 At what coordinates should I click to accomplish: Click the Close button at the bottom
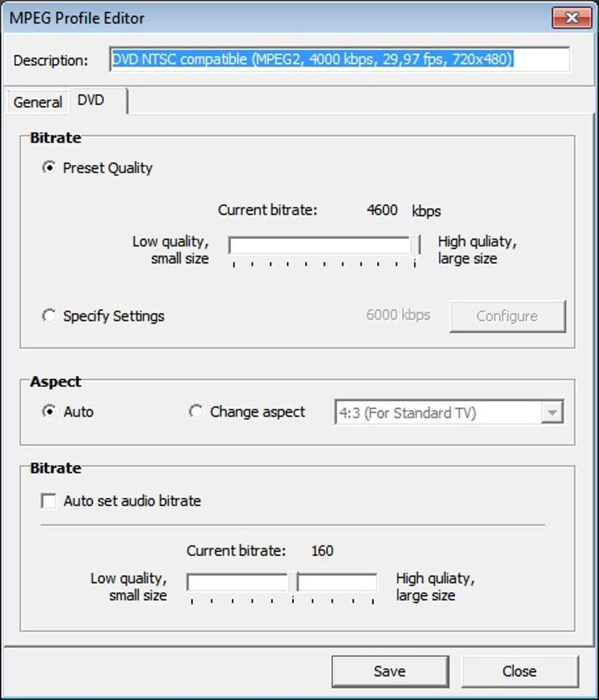(519, 671)
